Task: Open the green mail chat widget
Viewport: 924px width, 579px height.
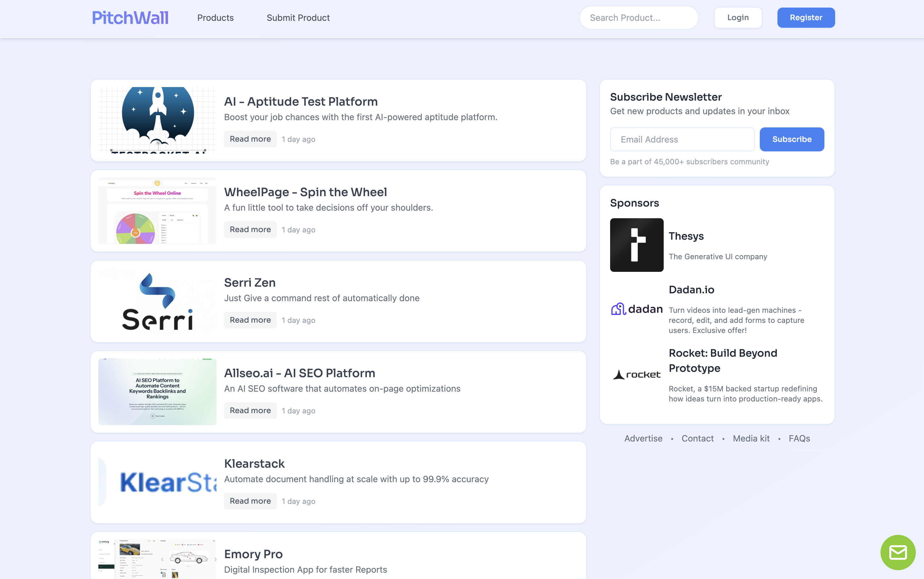Action: [898, 552]
